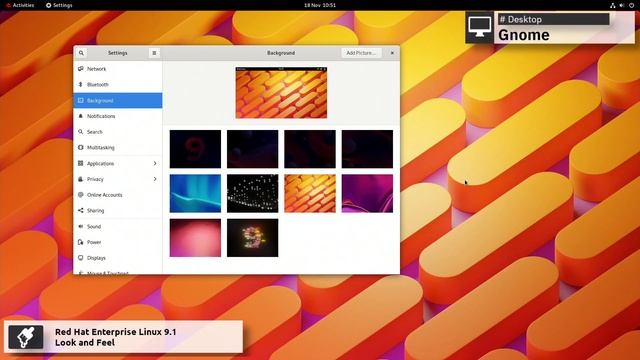Select the glowing neon 9 wallpaper
640x360 pixels.
[253, 238]
